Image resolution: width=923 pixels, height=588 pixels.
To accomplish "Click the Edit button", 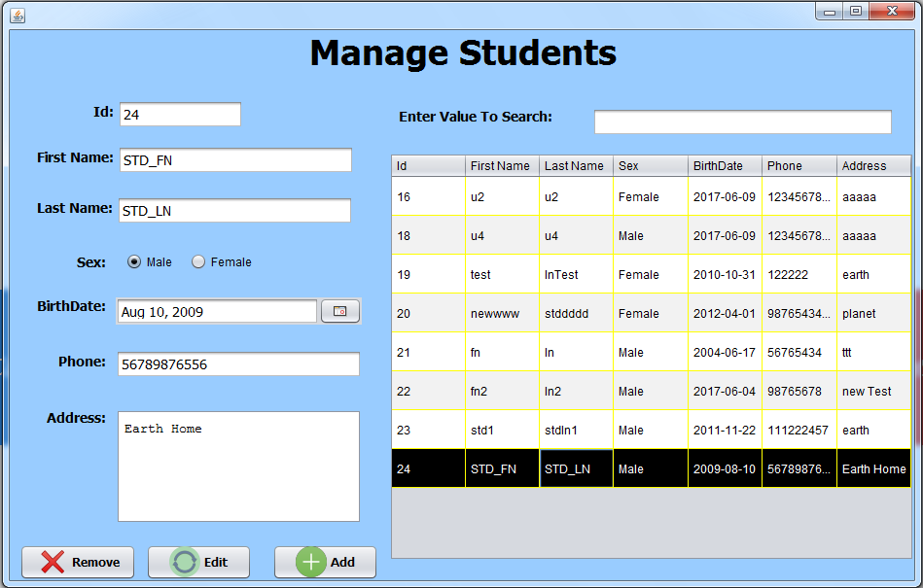I will (198, 562).
